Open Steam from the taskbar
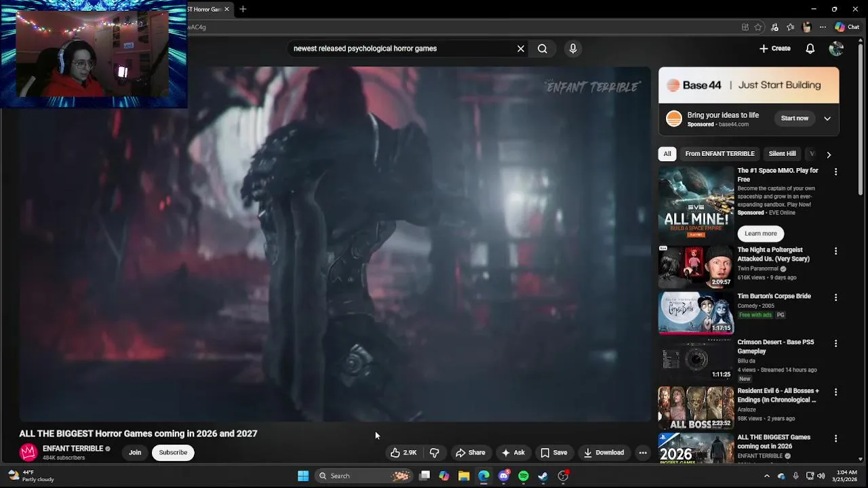Image resolution: width=868 pixels, height=488 pixels. (543, 476)
